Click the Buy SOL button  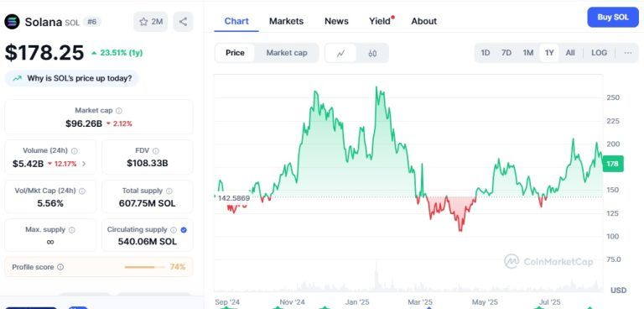coord(613,18)
